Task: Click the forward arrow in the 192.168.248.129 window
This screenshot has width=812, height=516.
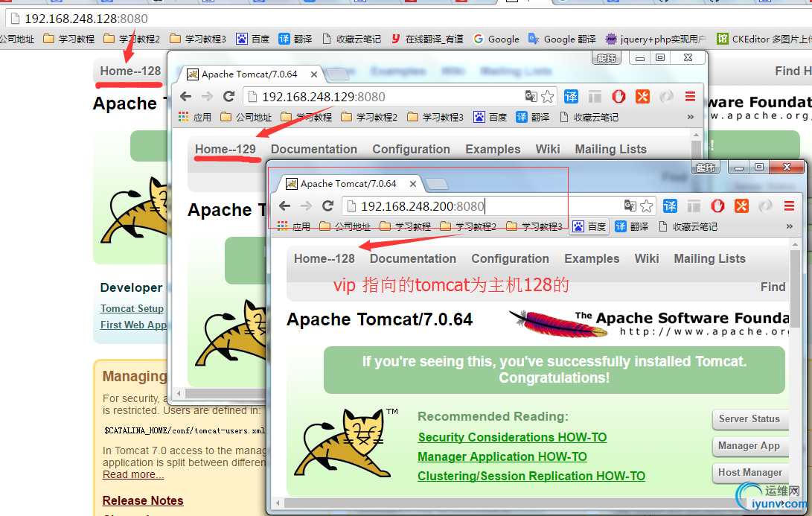Action: click(207, 96)
